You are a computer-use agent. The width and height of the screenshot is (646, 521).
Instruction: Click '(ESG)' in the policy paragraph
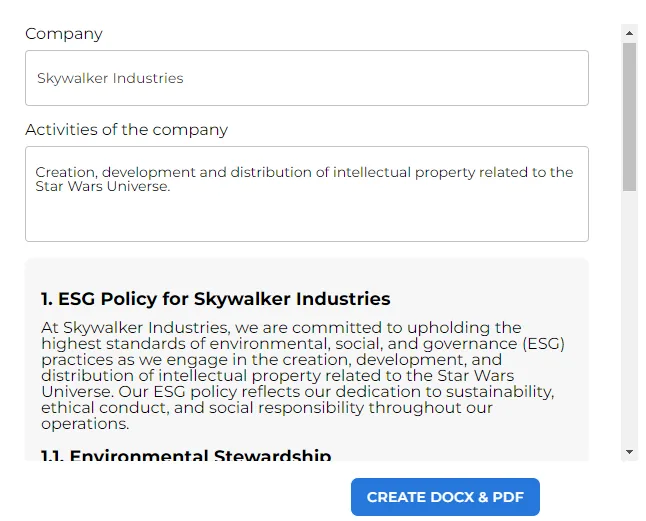[x=543, y=343]
